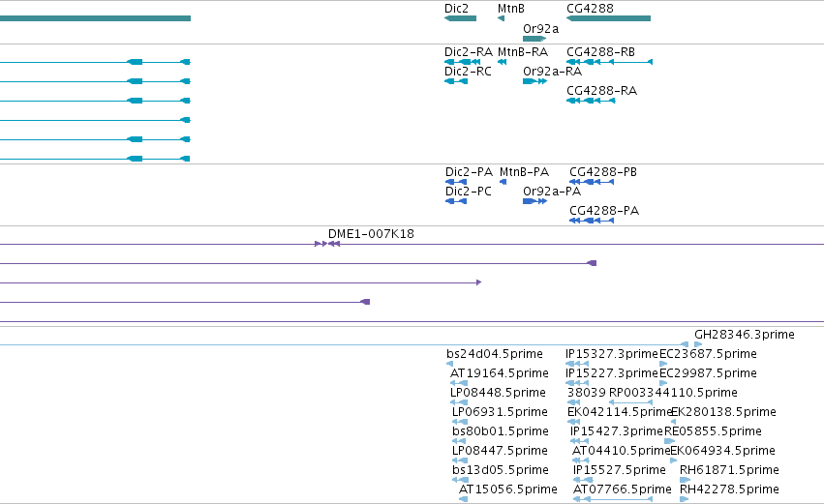Select protein Dic2-PA

pyautogui.click(x=469, y=172)
